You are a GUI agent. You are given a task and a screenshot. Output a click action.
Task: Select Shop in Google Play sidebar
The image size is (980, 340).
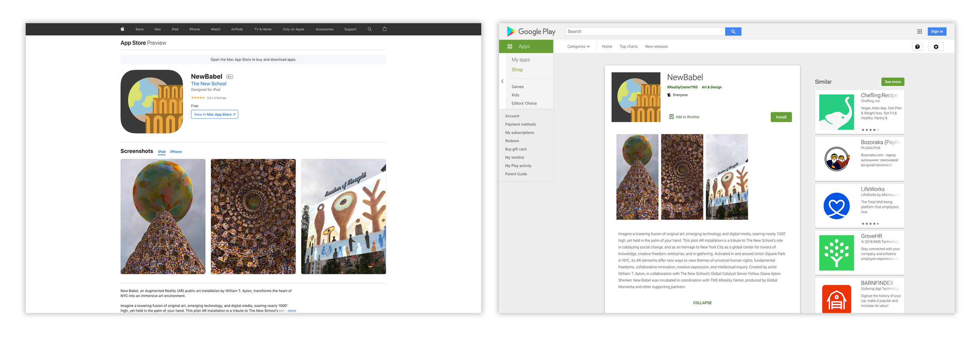[x=517, y=69]
